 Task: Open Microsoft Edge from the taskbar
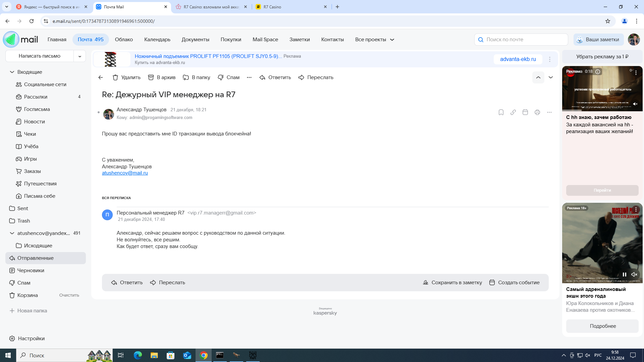click(x=138, y=355)
